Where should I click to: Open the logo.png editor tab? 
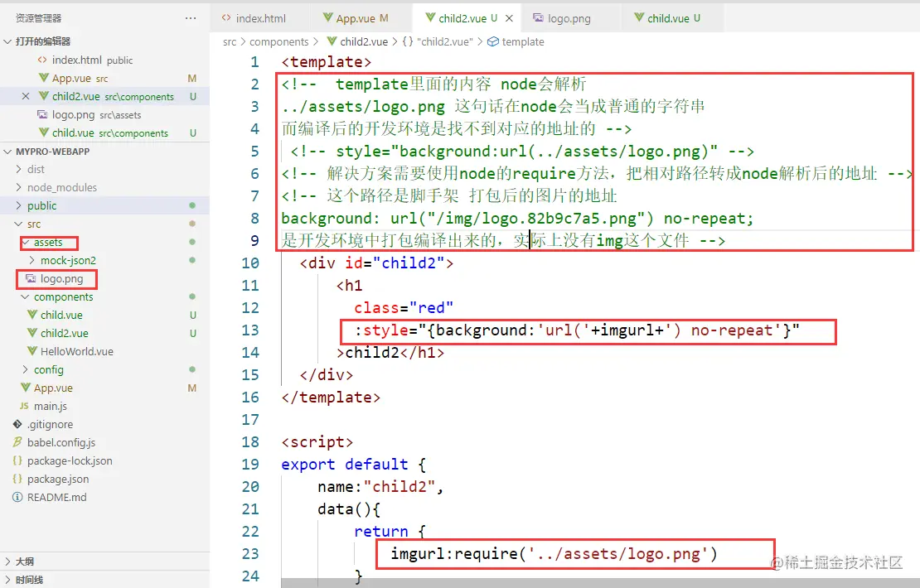(x=561, y=18)
